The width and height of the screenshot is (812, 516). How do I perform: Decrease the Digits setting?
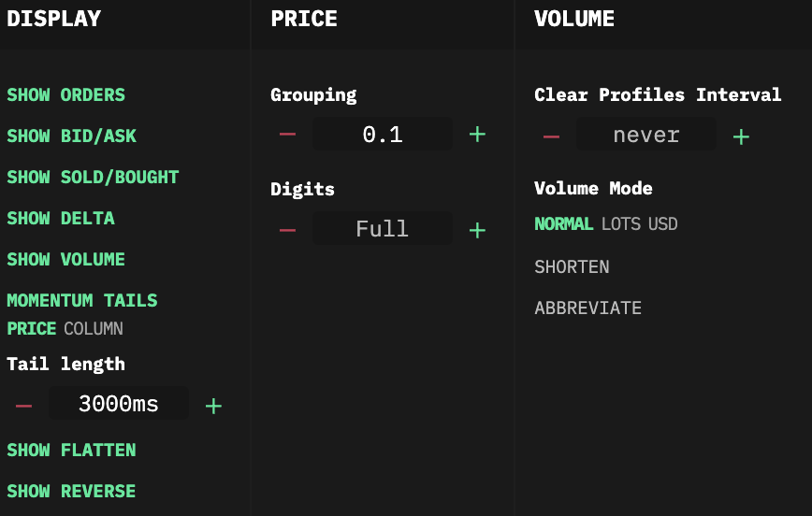(287, 229)
